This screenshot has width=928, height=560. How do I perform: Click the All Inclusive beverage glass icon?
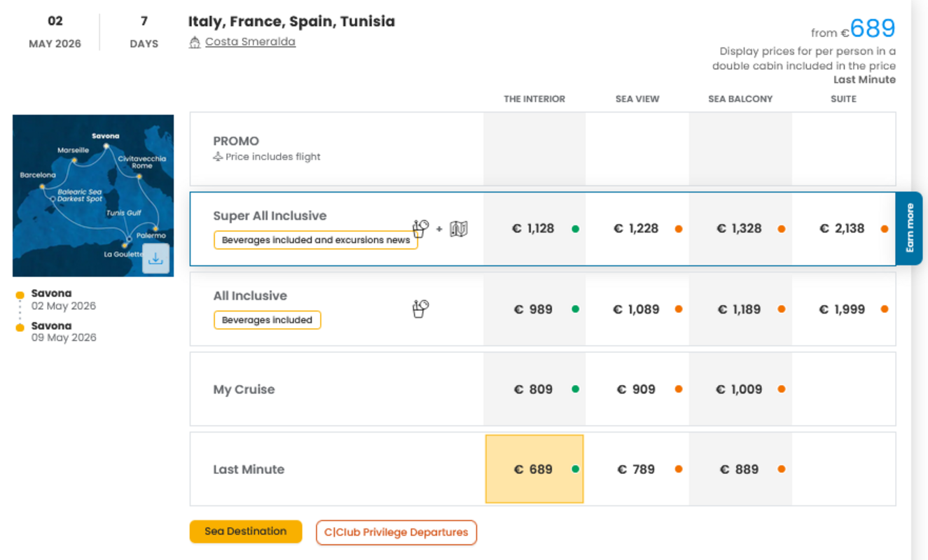coord(420,309)
